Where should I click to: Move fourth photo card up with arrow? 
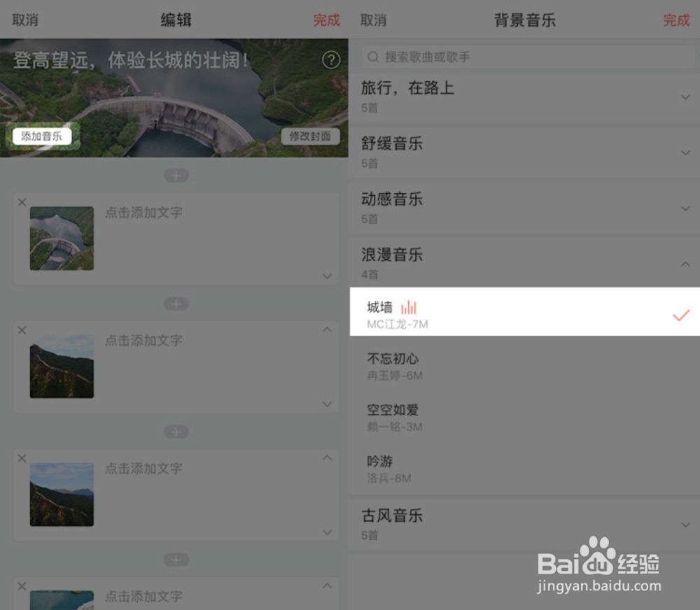[x=327, y=586]
